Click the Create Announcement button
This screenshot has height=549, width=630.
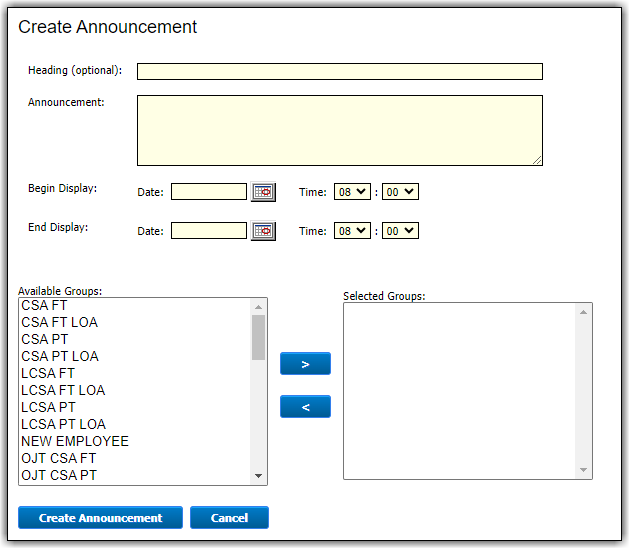coord(100,518)
